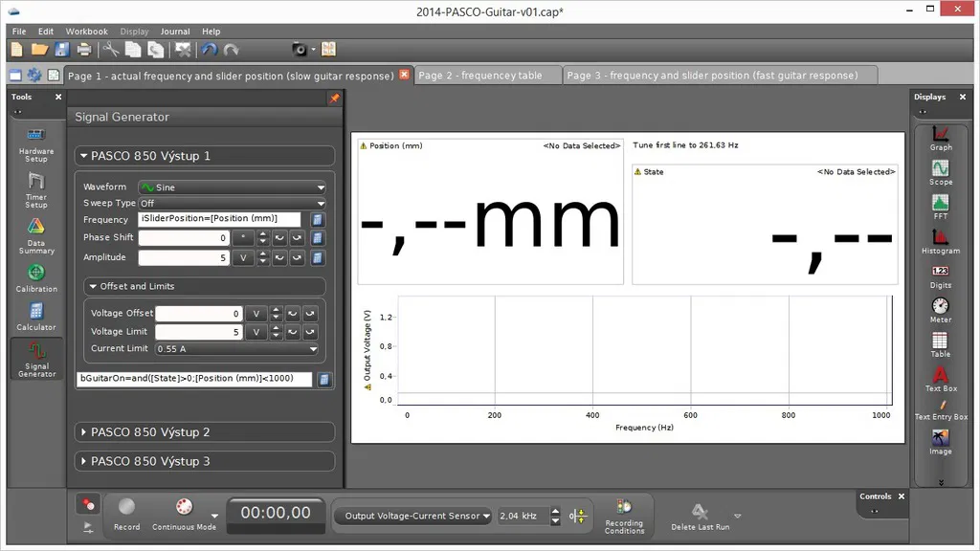The image size is (980, 551).
Task: Open the Workbook menu
Action: (87, 32)
